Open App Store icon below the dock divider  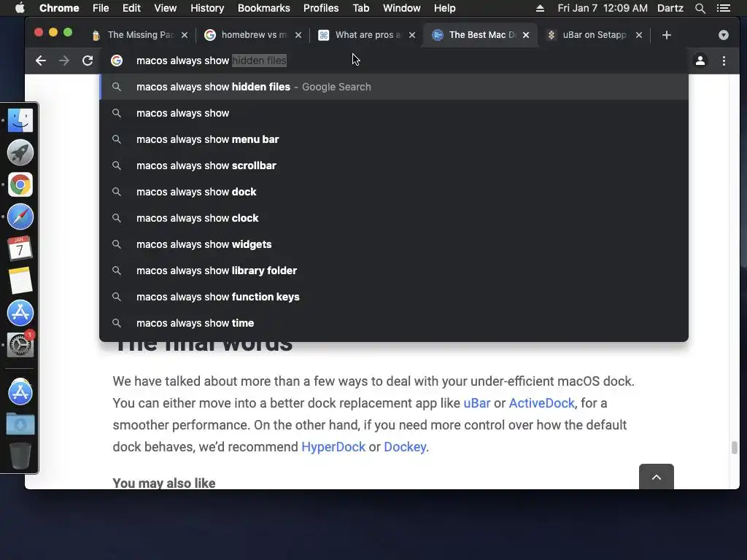(x=20, y=392)
